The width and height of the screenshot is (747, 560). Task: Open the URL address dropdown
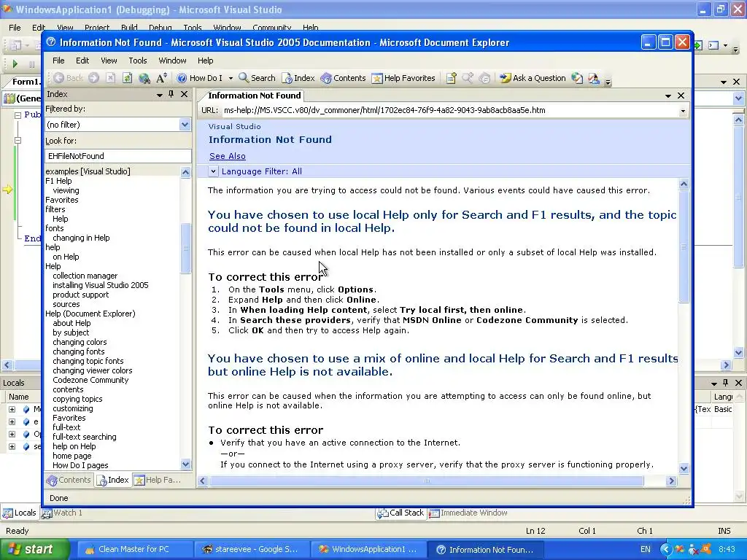tap(683, 111)
